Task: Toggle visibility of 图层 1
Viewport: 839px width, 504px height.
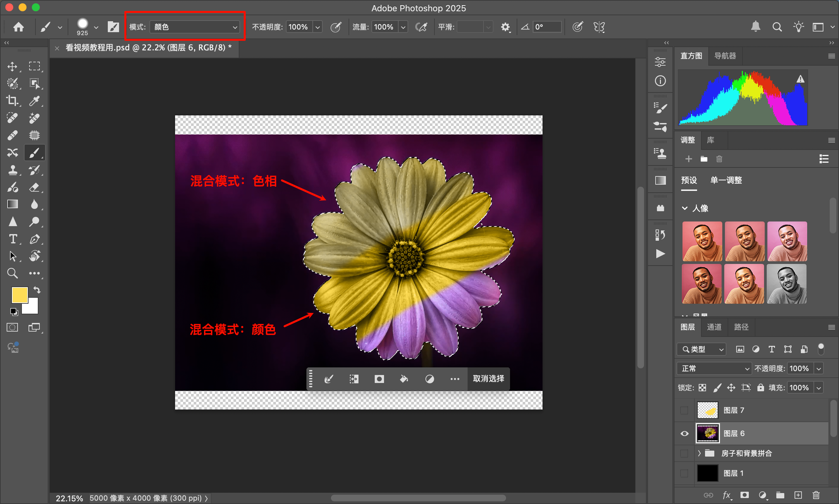Action: [x=684, y=473]
